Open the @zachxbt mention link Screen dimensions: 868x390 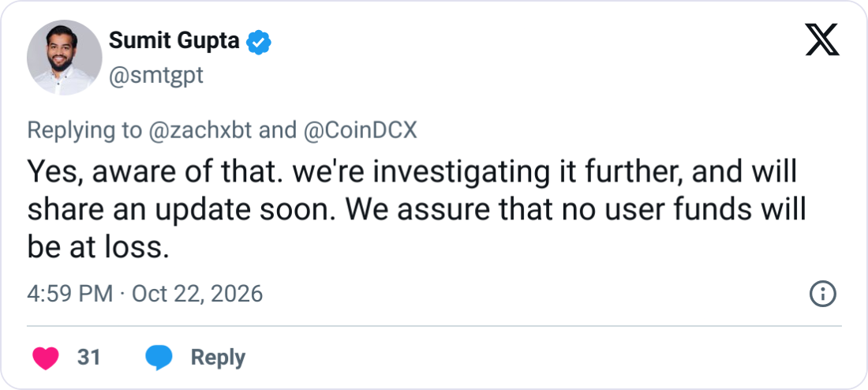click(x=200, y=130)
